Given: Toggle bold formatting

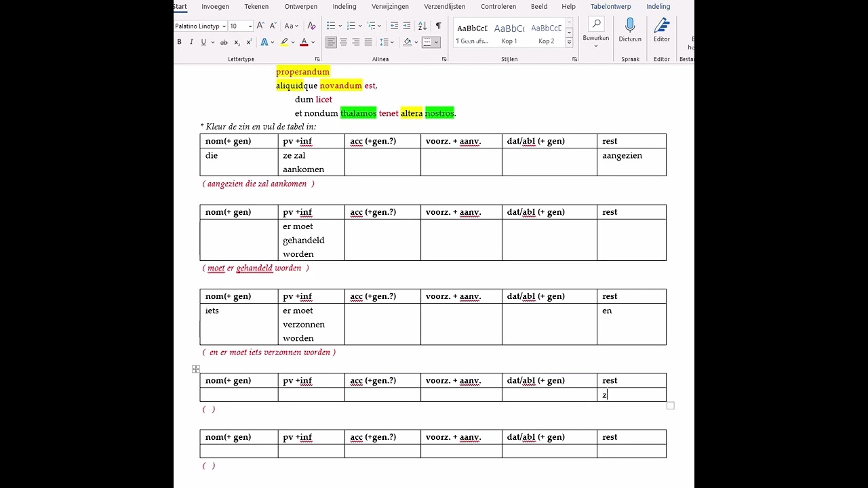Looking at the screenshot, I should point(179,42).
